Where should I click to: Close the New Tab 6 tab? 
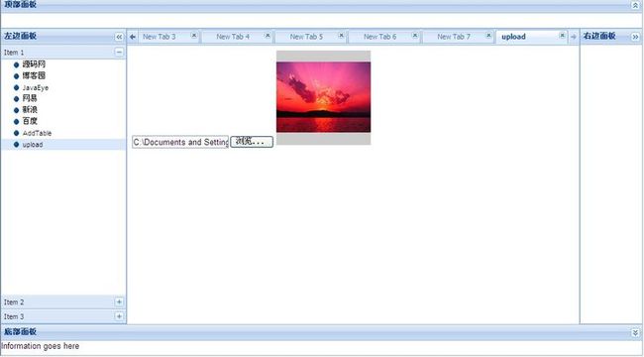pyautogui.click(x=415, y=36)
